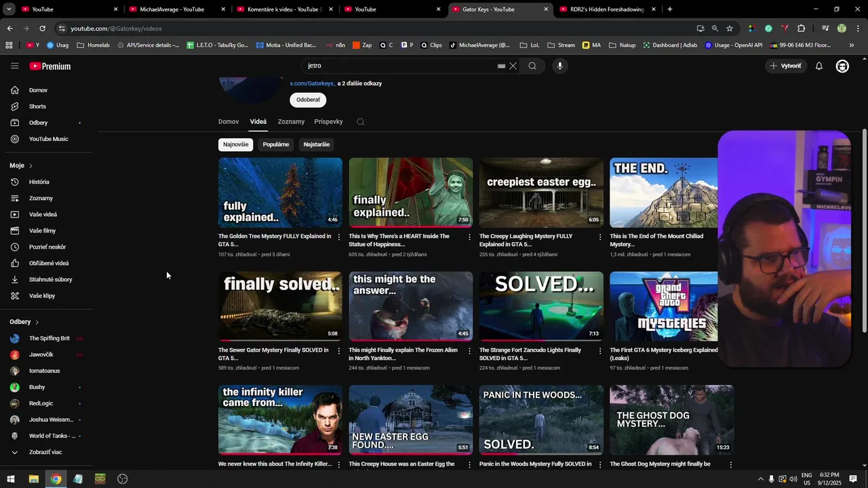The height and width of the screenshot is (488, 868).
Task: Open Pozrieť neskôr in the sidebar
Action: pos(47,247)
